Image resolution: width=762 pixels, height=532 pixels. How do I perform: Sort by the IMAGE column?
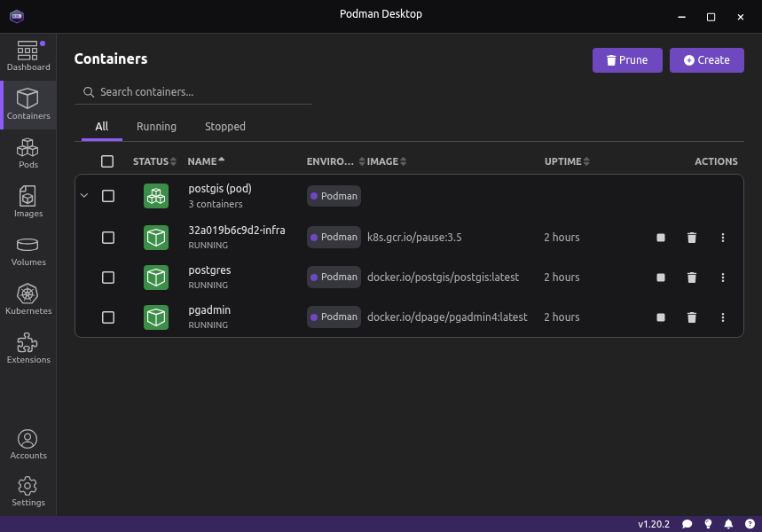pyautogui.click(x=387, y=161)
